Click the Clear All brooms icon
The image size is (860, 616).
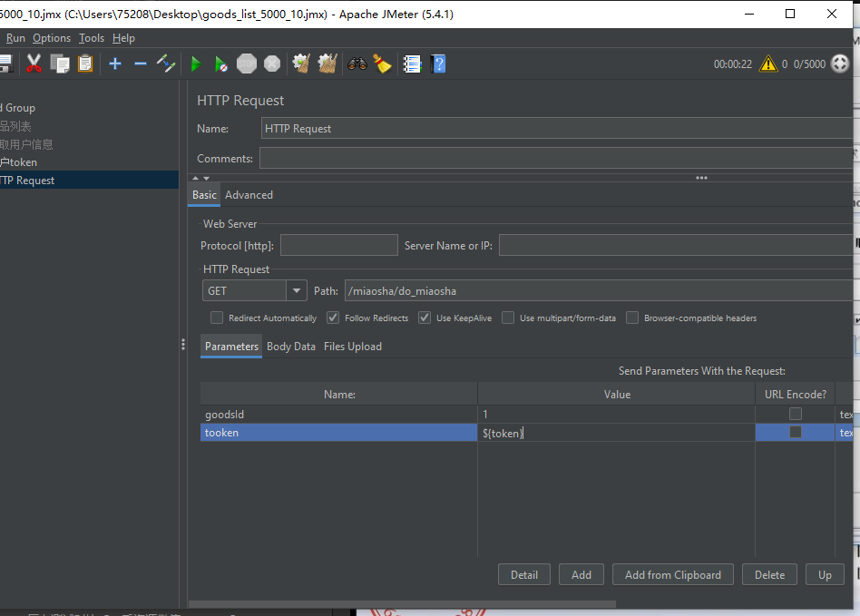(327, 64)
